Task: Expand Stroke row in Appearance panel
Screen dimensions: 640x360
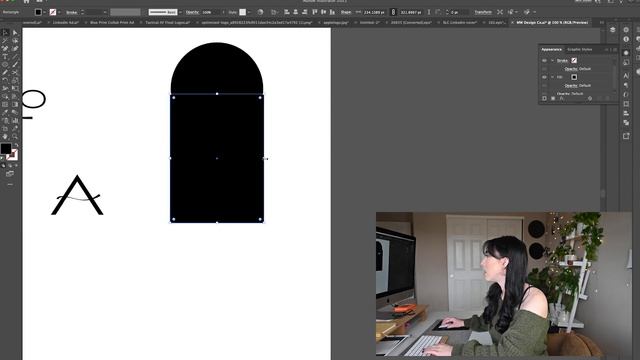Action: coord(552,60)
